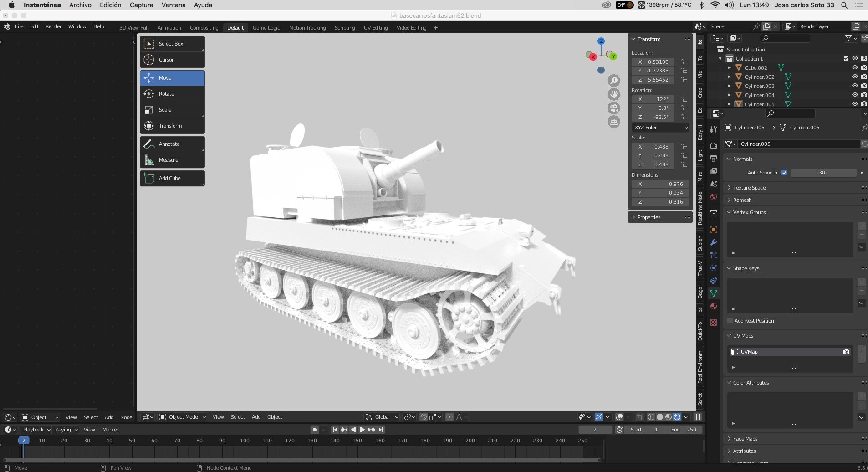Toggle pin icon in properties header
Image resolution: width=868 pixels, height=472 pixels.
864,128
